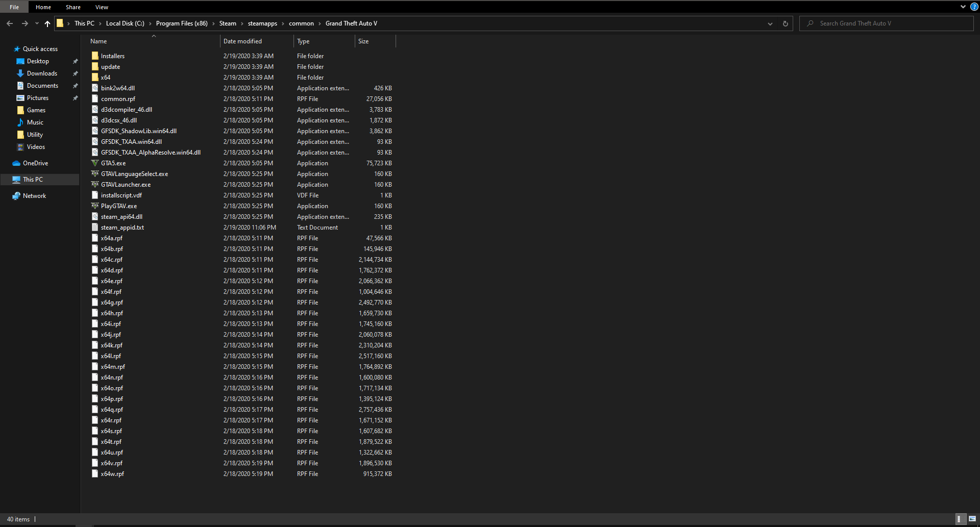Viewport: 980px width, 527px height.
Task: Unpin Desktop via its pin icon
Action: click(75, 61)
